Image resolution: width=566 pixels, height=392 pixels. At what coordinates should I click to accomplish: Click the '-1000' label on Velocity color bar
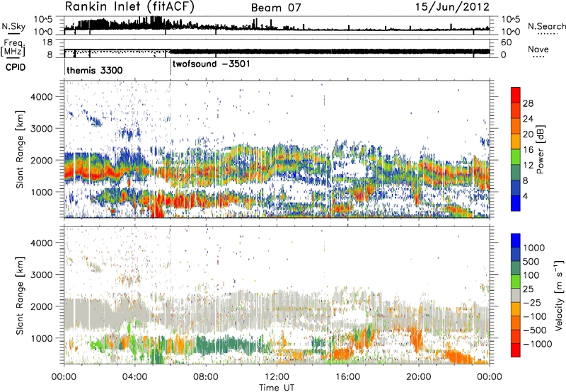point(538,344)
